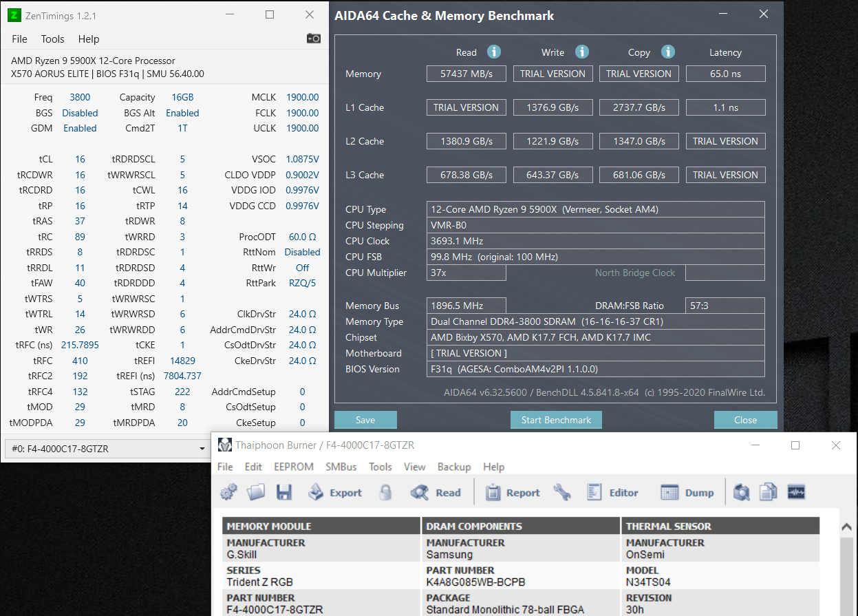This screenshot has width=858, height=616.
Task: Click the CPU Multiplier 37x field
Action: point(466,273)
